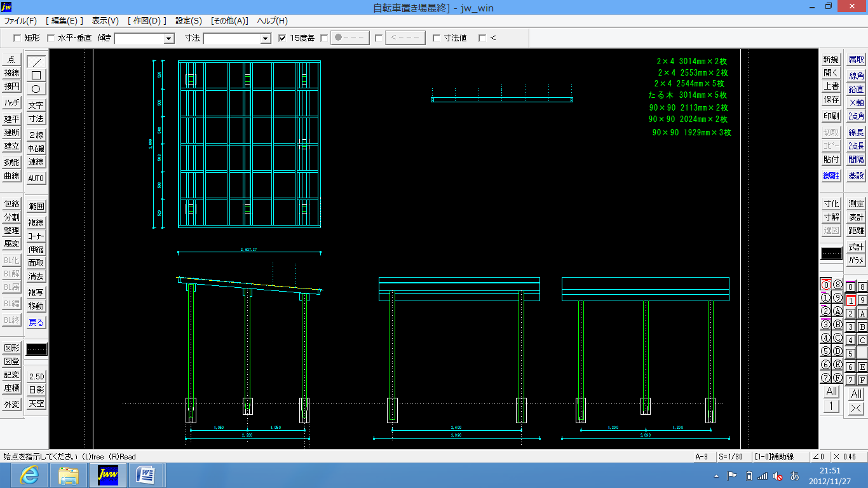The image size is (868, 488).
Task: Launch Internet Explorer from the taskbar
Action: click(x=29, y=475)
